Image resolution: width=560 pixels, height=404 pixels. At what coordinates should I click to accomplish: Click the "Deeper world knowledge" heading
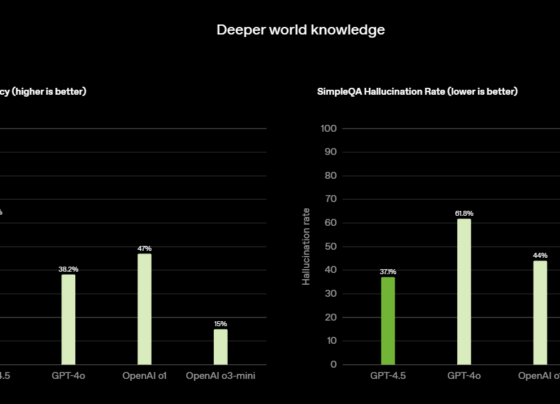pyautogui.click(x=301, y=30)
